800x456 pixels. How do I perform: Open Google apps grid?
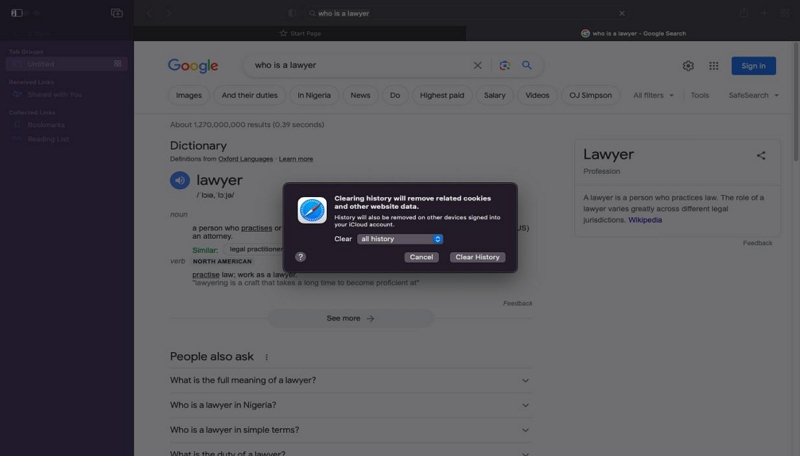[x=714, y=66]
